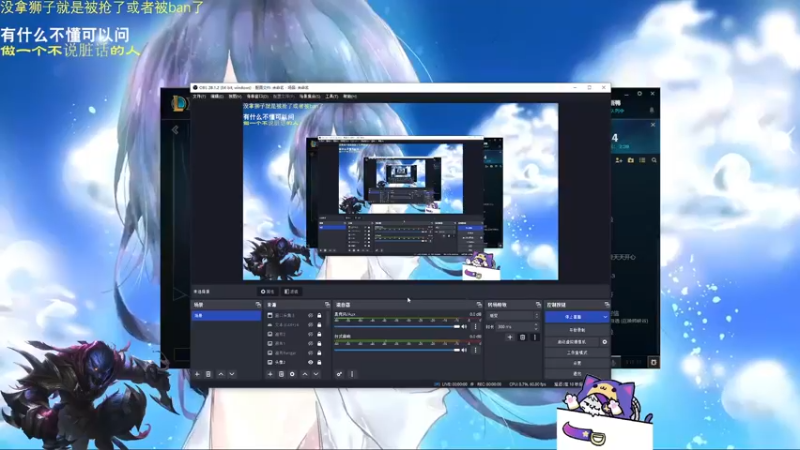The image size is (800, 450).
Task: Delete the selected source with the trash icon
Action: pos(281,374)
